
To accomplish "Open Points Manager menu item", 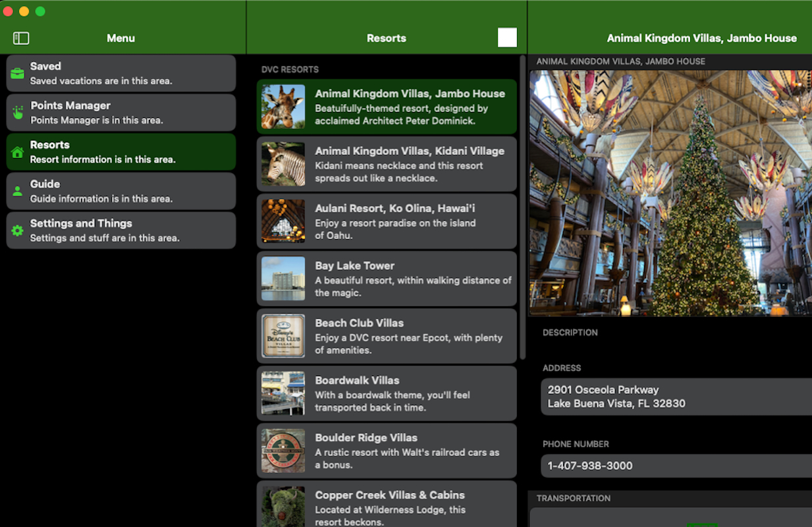I will click(x=121, y=113).
